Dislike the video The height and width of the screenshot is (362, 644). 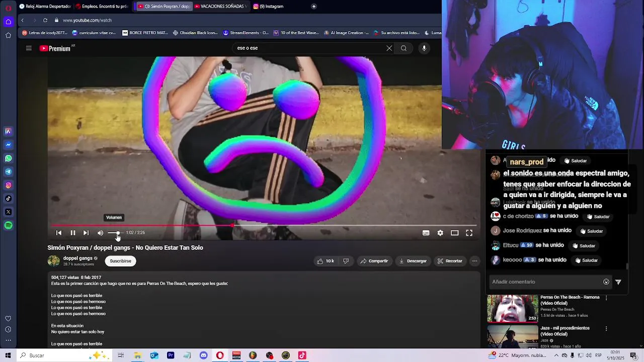coord(346,261)
